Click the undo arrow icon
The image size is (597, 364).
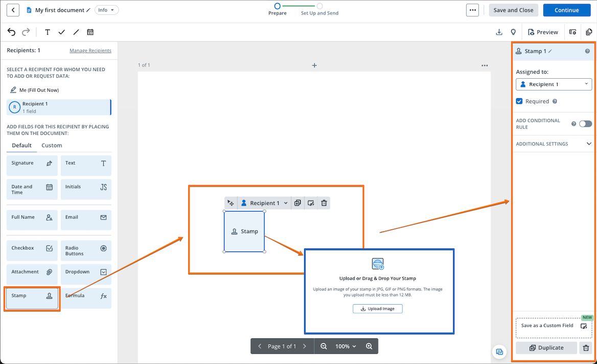click(11, 32)
